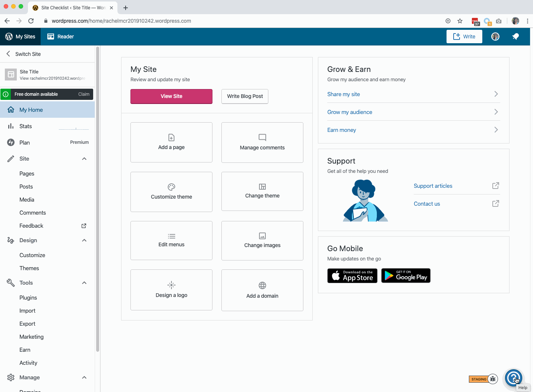Collapse the Design section in sidebar

(84, 240)
